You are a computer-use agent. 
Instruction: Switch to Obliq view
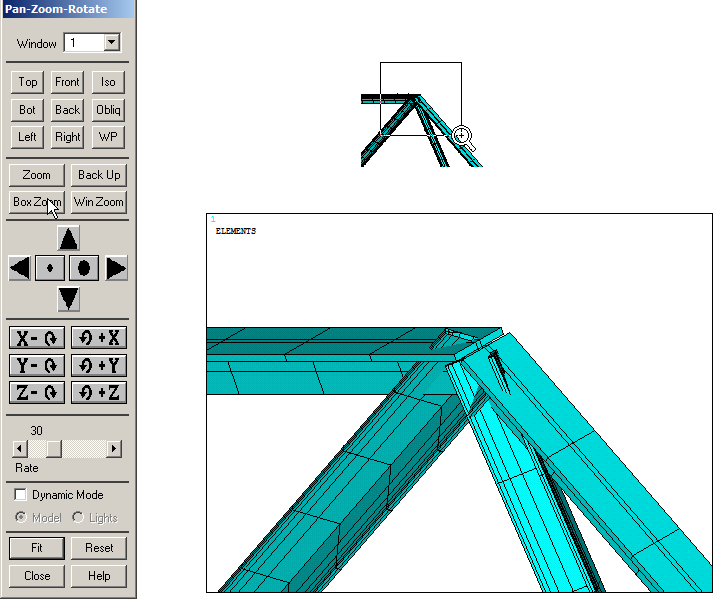[x=108, y=110]
